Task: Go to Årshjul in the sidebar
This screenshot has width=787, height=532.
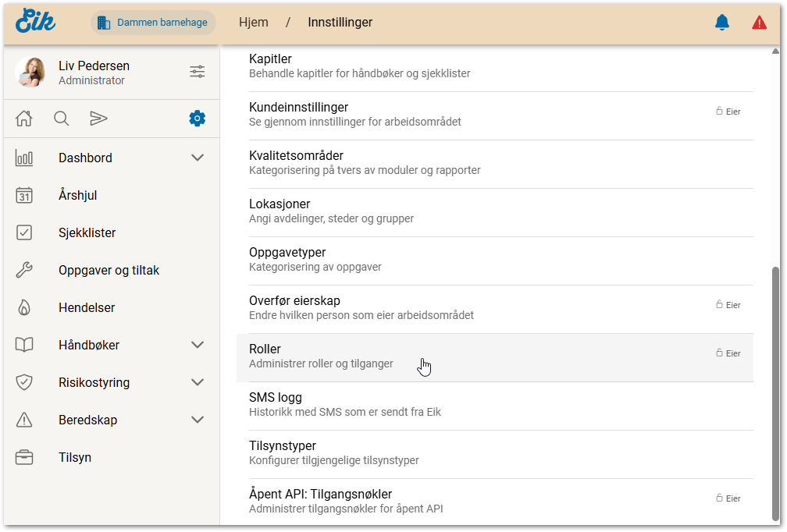Action: click(x=78, y=195)
